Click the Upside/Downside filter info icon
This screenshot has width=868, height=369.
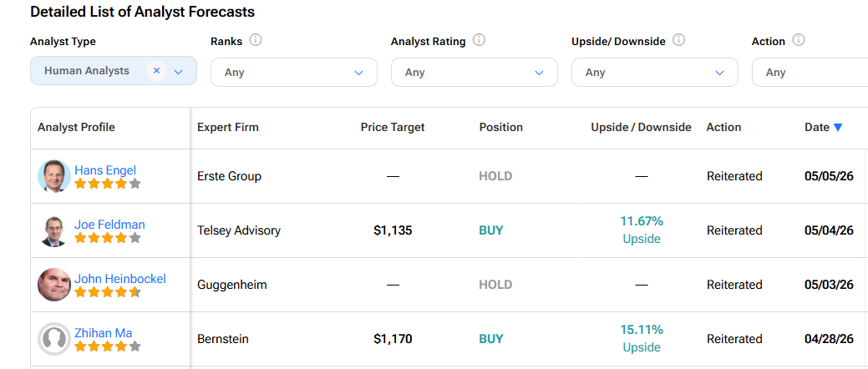point(678,40)
